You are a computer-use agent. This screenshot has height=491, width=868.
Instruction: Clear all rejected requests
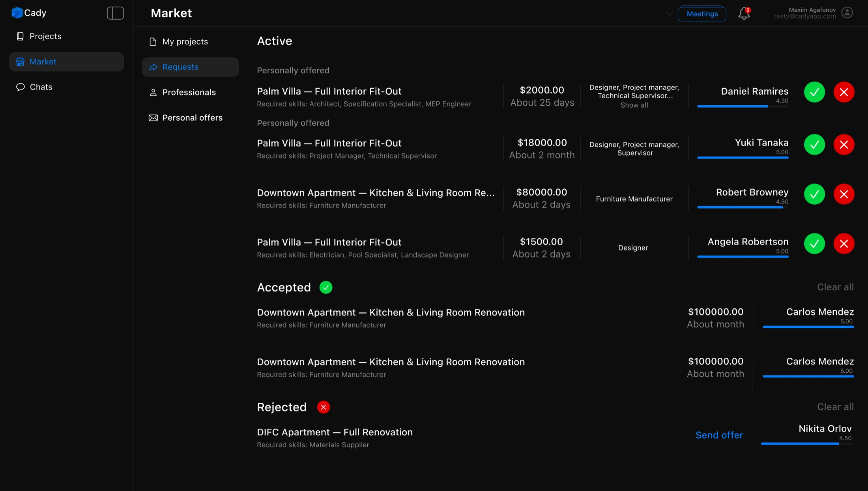[x=835, y=407]
